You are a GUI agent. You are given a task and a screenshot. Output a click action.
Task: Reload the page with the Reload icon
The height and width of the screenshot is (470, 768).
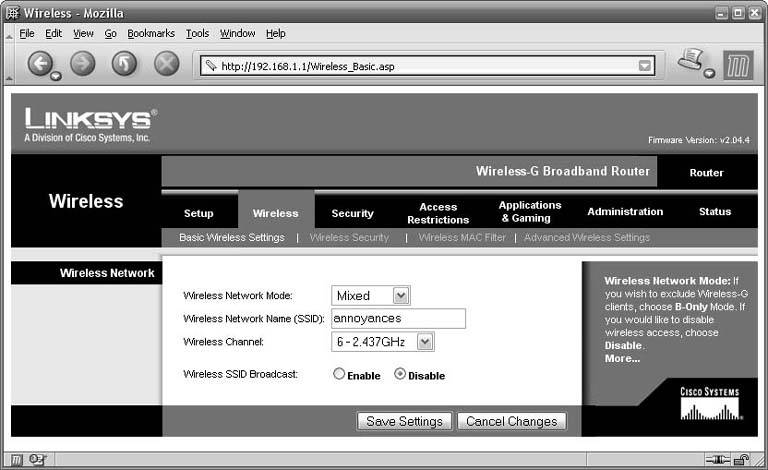coord(124,65)
